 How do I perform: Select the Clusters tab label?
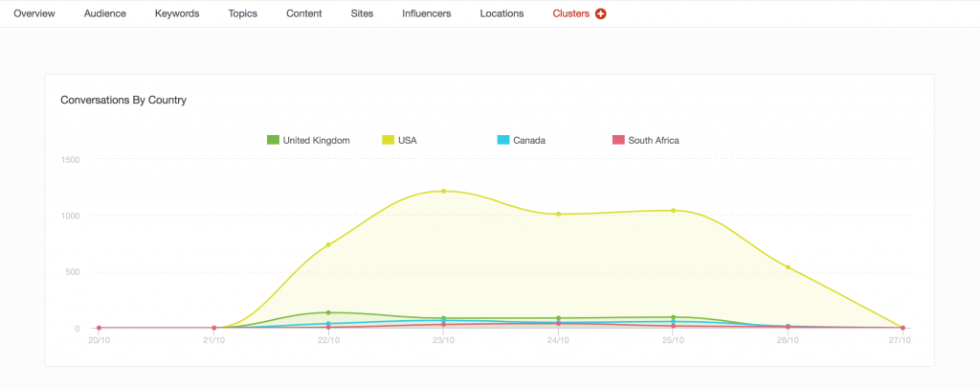[x=570, y=14]
